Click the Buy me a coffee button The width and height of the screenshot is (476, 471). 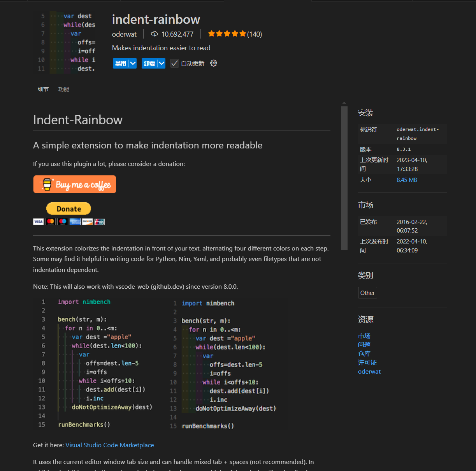point(75,184)
